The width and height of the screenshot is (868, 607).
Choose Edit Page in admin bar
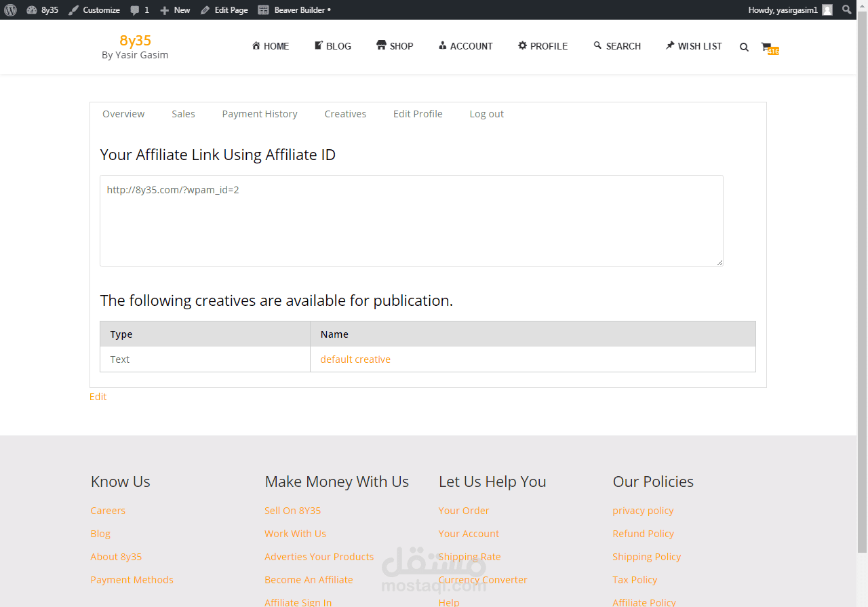(224, 9)
